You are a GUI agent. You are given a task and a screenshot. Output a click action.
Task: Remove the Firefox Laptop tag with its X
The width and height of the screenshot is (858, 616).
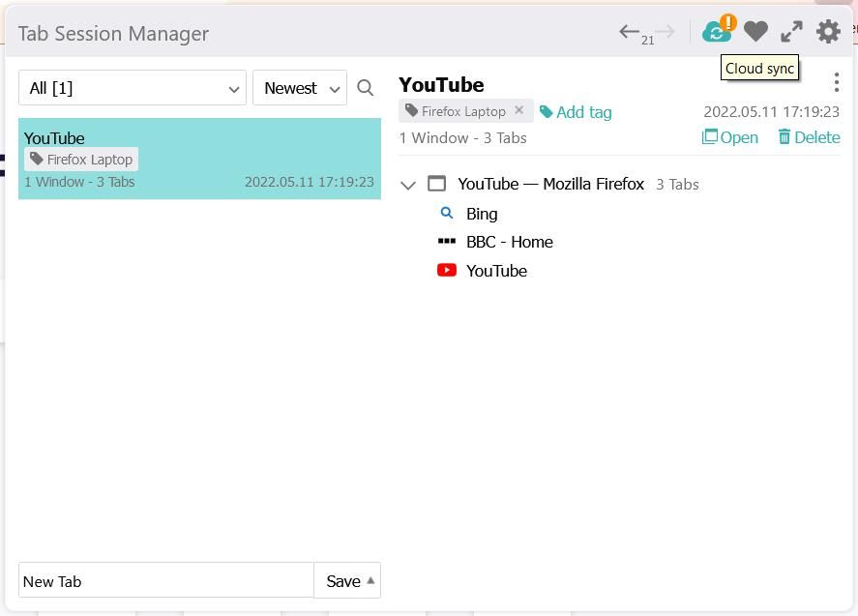519,110
